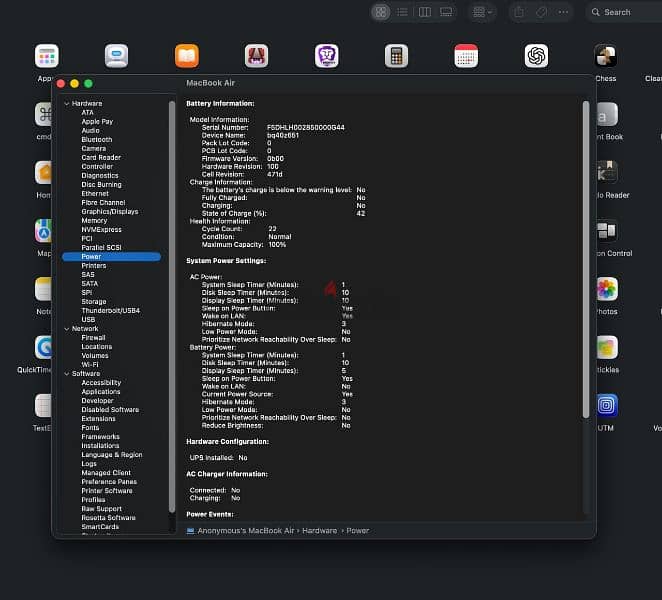
Task: Click Anonymous's MacBook Air in path bar
Action: 246,530
